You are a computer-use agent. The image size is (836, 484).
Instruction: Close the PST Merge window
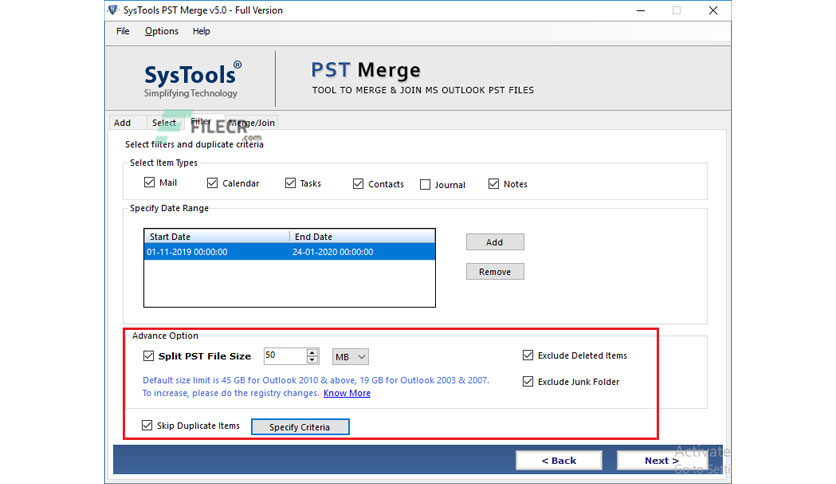713,10
